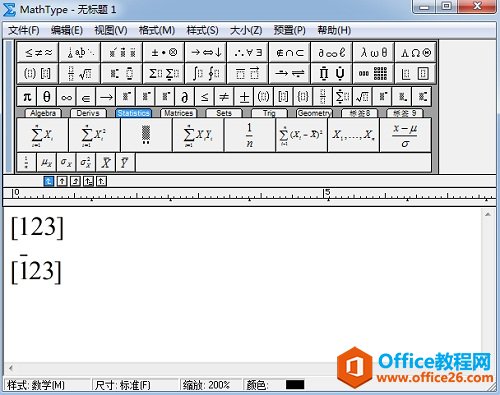500x395 pixels.
Task: Open the embellishments palette
Action: click(122, 52)
